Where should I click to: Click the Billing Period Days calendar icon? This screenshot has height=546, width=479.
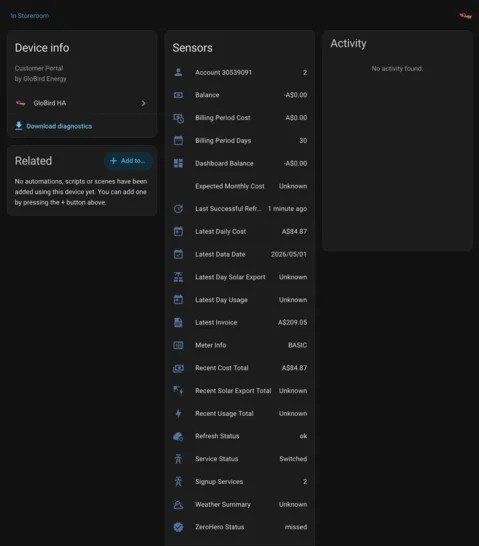(178, 141)
